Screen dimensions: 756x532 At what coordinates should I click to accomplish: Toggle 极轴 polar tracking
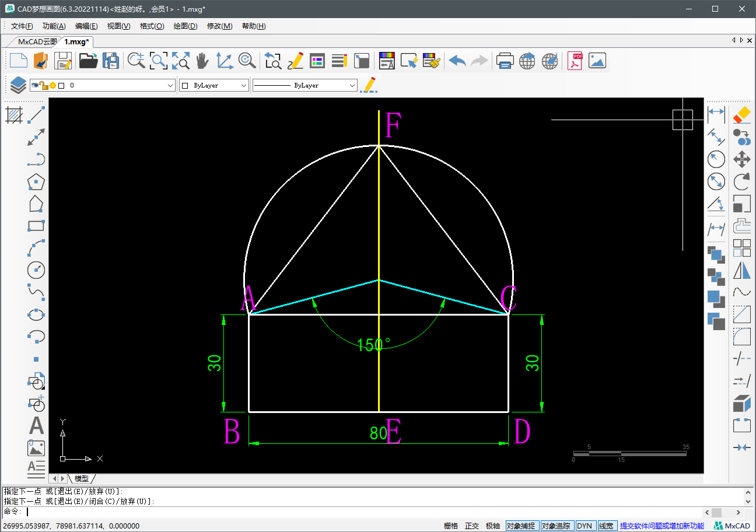tap(493, 526)
